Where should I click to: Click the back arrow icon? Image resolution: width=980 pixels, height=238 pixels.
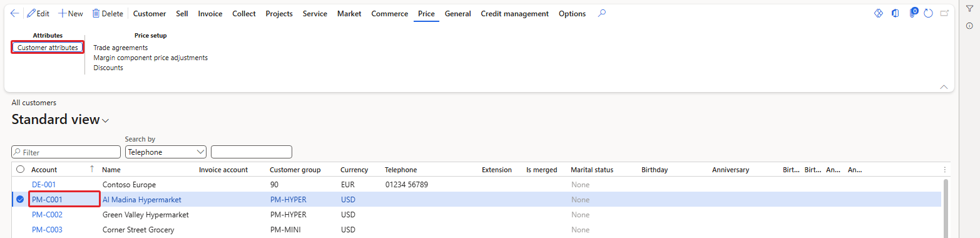[15, 13]
